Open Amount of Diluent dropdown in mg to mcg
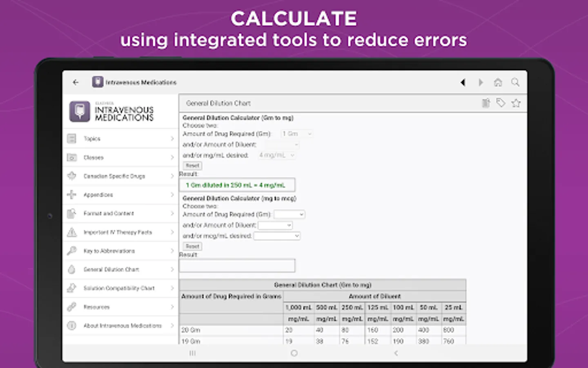This screenshot has height=368, width=588. [x=275, y=225]
